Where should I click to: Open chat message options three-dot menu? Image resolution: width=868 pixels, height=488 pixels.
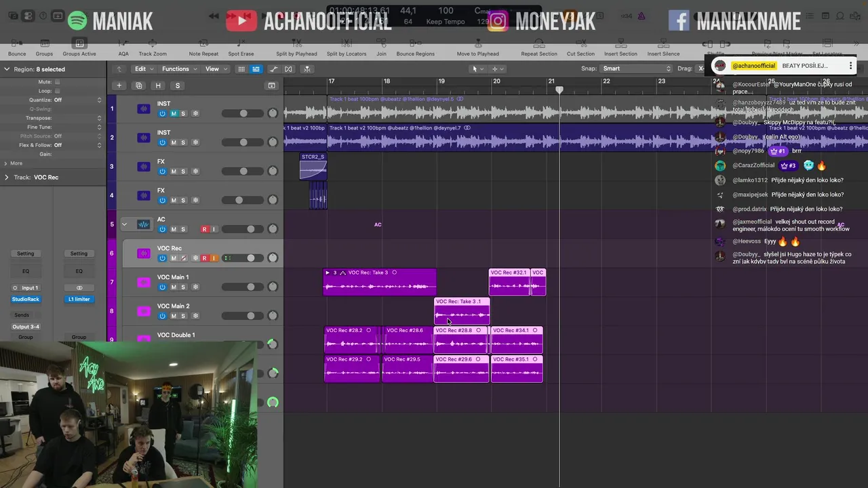tap(850, 66)
